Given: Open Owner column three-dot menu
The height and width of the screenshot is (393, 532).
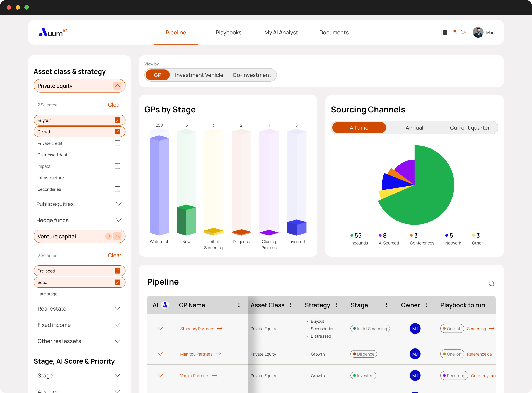Looking at the screenshot, I should (x=426, y=305).
